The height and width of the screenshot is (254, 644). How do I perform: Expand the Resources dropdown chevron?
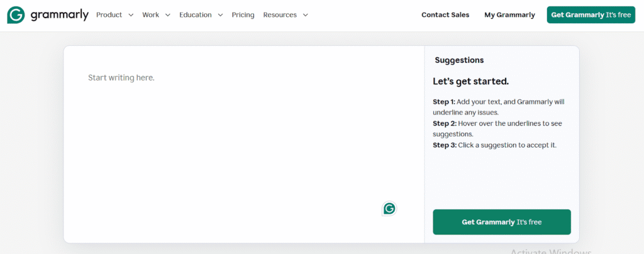click(305, 15)
